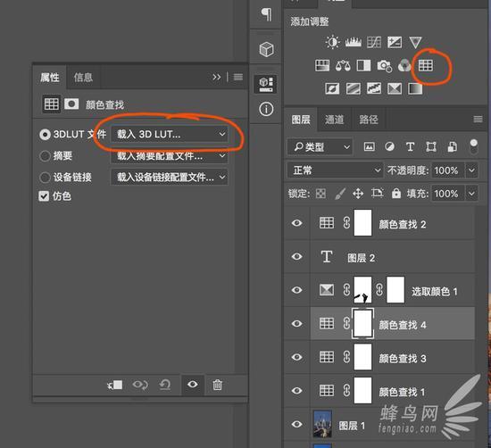Open the 正常 blend mode dropdown

coord(335,170)
